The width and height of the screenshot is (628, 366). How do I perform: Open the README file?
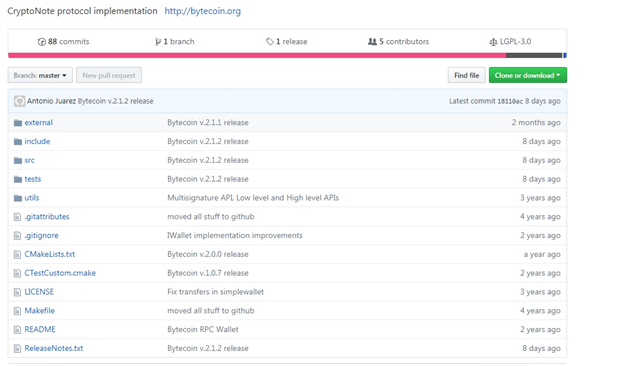click(40, 330)
